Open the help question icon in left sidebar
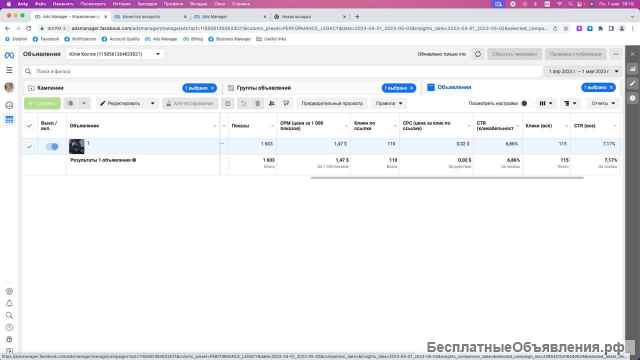Viewport: 640px width, 360px height. click(9, 327)
